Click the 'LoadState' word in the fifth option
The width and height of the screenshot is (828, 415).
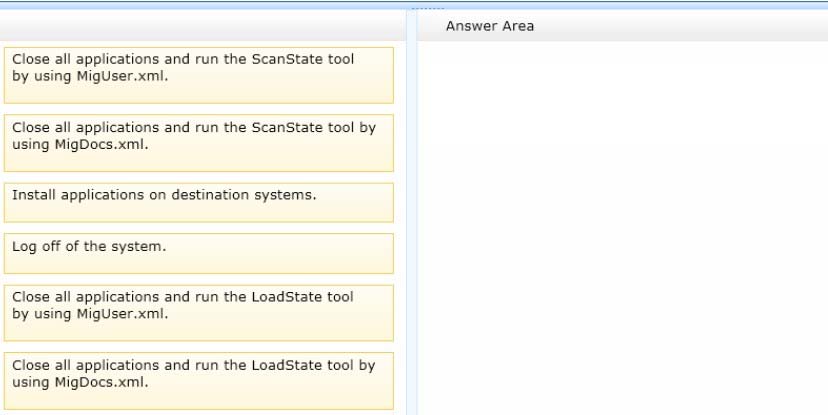pyautogui.click(x=290, y=297)
